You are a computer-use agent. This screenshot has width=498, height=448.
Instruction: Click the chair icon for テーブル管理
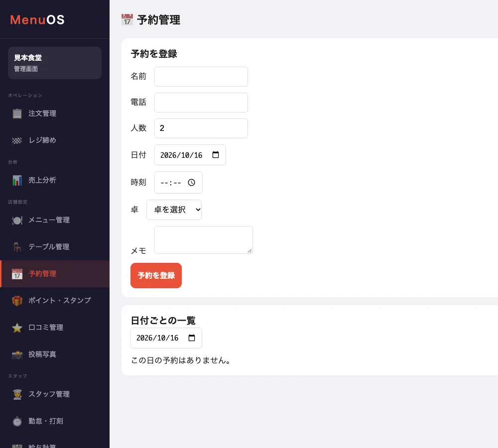point(17,247)
